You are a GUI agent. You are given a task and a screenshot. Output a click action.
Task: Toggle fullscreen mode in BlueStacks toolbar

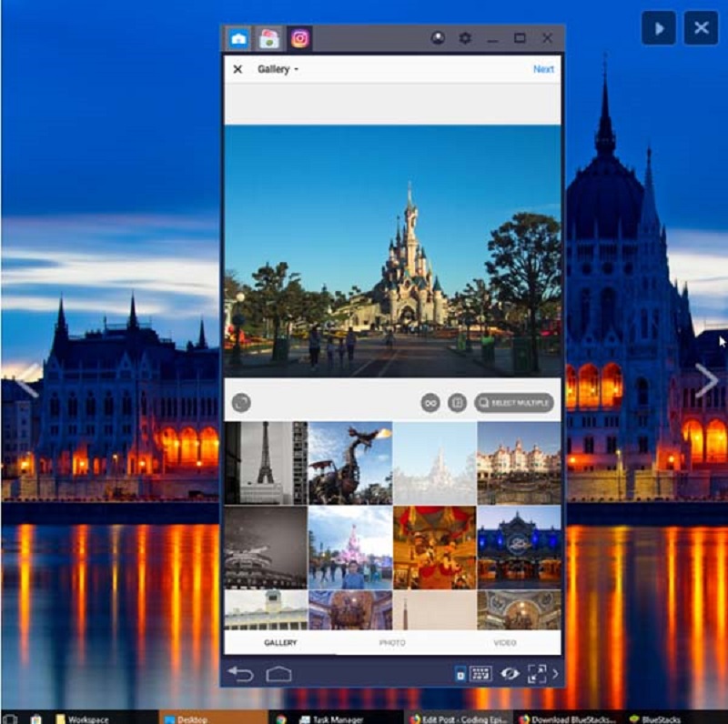537,674
